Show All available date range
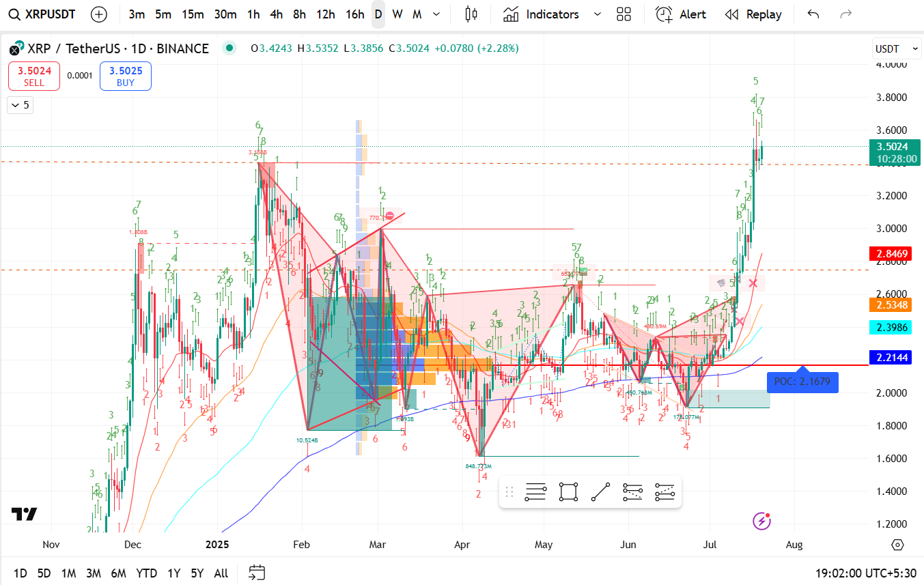924x585 pixels. point(221,573)
